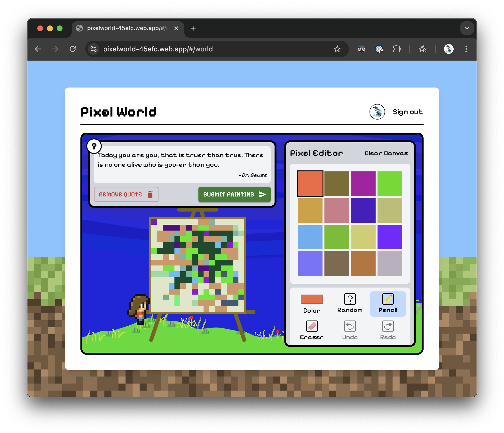Expand the chevron at the window's top right
This screenshot has height=433, width=504.
click(x=467, y=28)
